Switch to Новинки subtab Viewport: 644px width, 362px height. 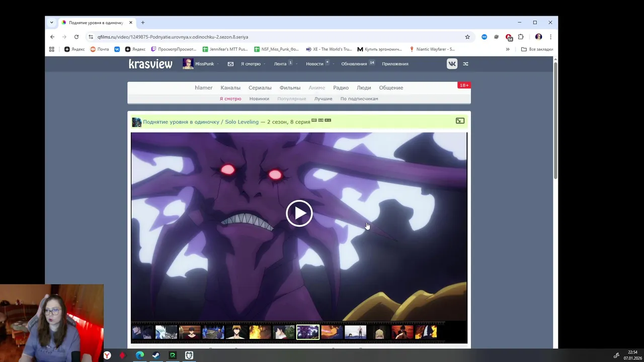click(x=259, y=99)
